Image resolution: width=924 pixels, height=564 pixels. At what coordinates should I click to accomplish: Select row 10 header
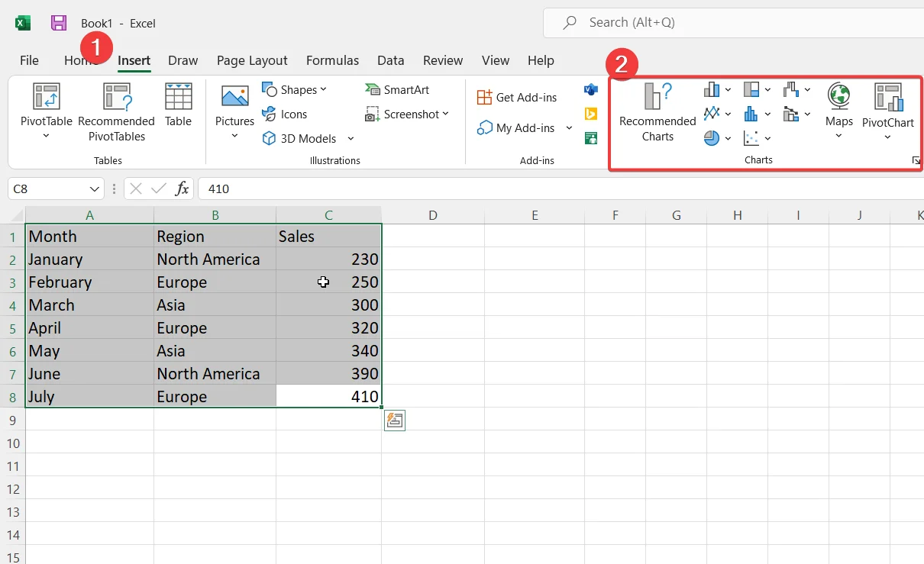point(12,443)
